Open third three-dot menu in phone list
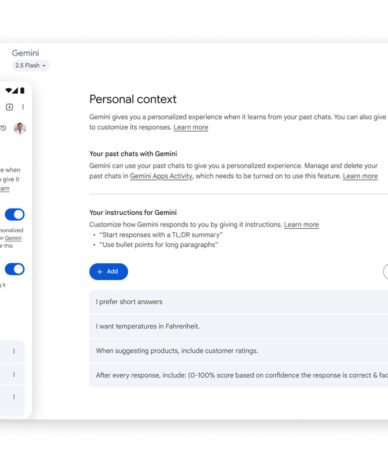Image resolution: width=388 pixels, height=462 pixels. (x=14, y=397)
